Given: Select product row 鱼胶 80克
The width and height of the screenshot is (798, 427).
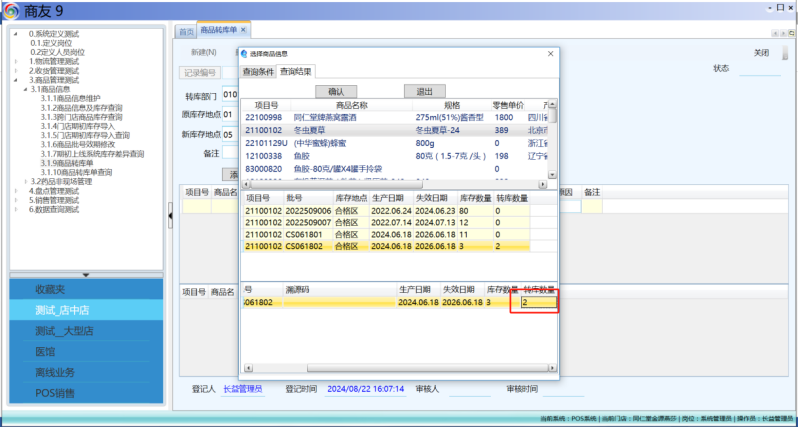Looking at the screenshot, I should (394, 156).
